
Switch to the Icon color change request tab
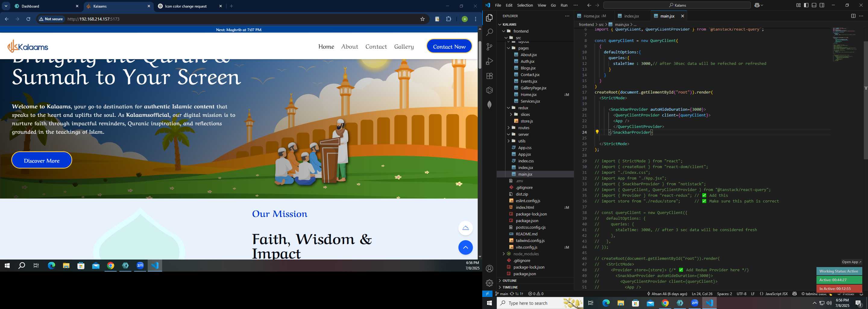tap(190, 6)
